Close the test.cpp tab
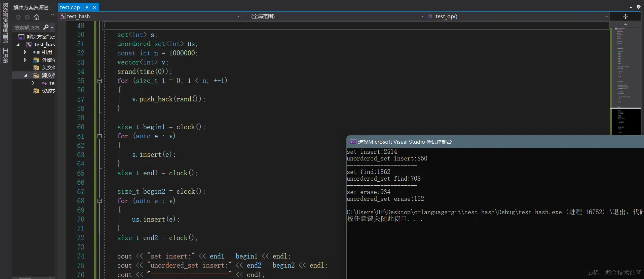This screenshot has height=279, width=644. [94, 7]
